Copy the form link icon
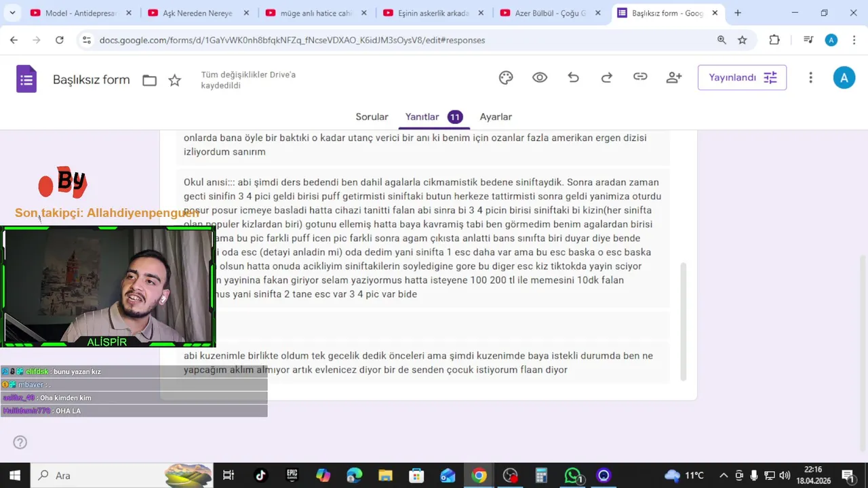This screenshot has width=868, height=488. 640,77
